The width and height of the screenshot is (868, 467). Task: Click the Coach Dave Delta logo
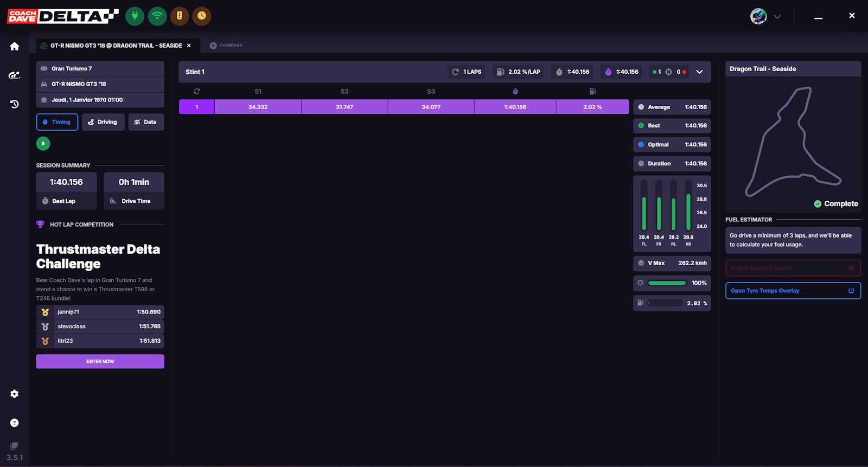coord(63,16)
